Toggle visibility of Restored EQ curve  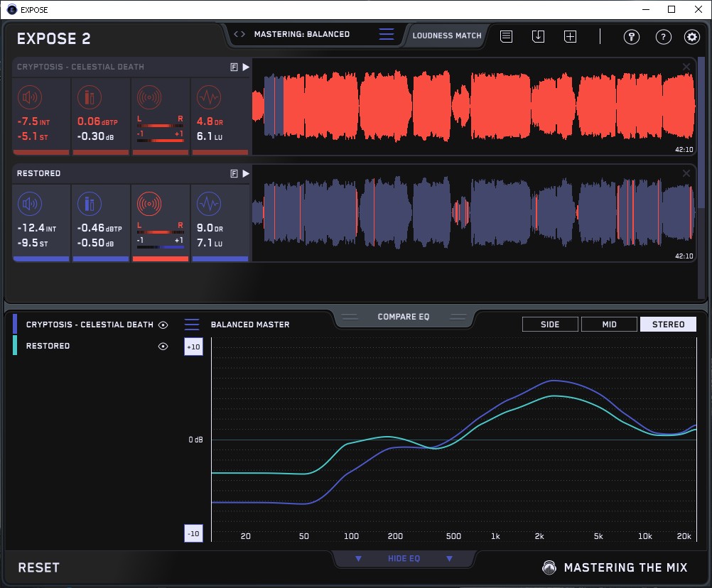pos(163,346)
